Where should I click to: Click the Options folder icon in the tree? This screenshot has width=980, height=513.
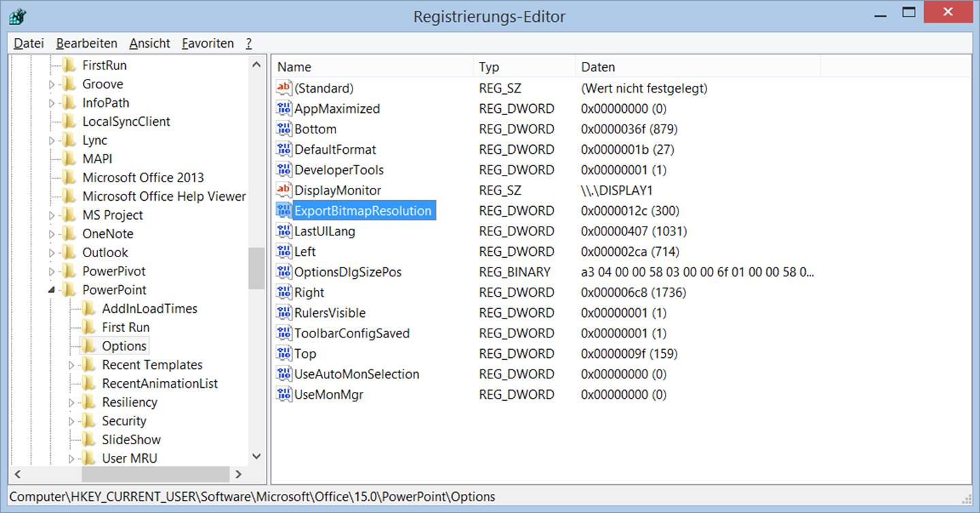point(88,346)
